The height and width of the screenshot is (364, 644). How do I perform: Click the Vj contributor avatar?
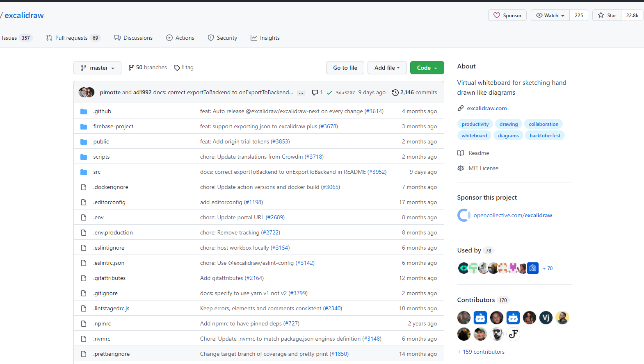click(546, 318)
